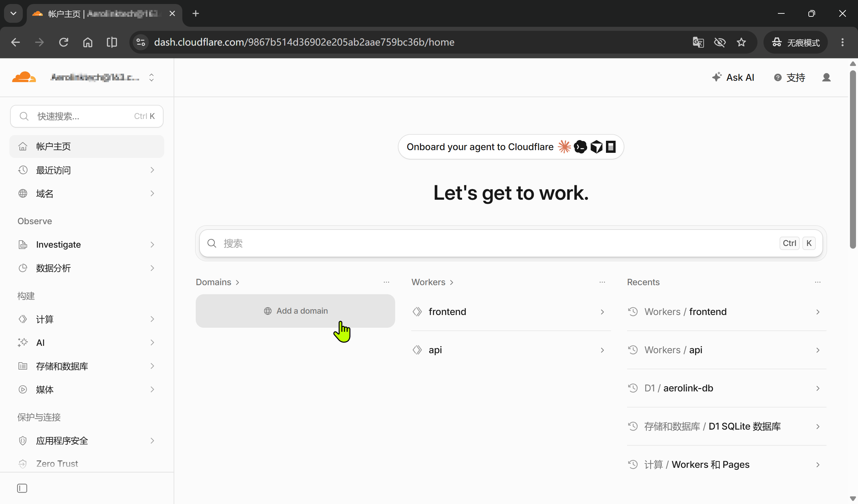Open Domains card options menu
The width and height of the screenshot is (858, 504).
click(386, 282)
